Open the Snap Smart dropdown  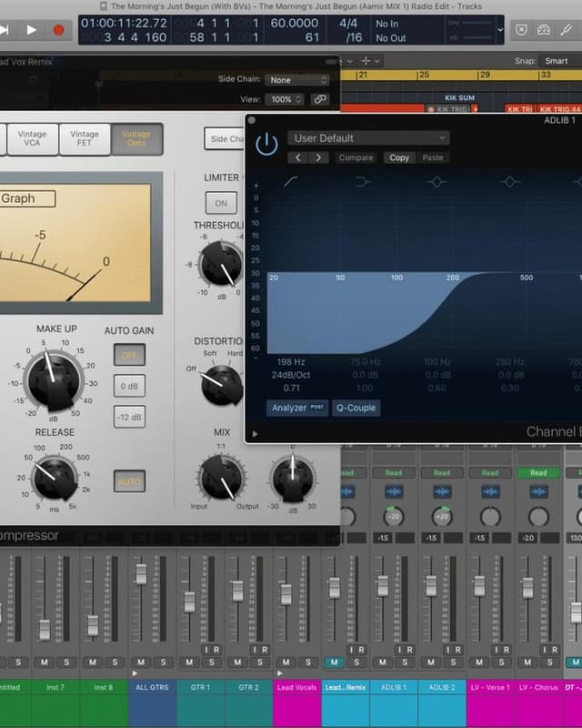560,61
